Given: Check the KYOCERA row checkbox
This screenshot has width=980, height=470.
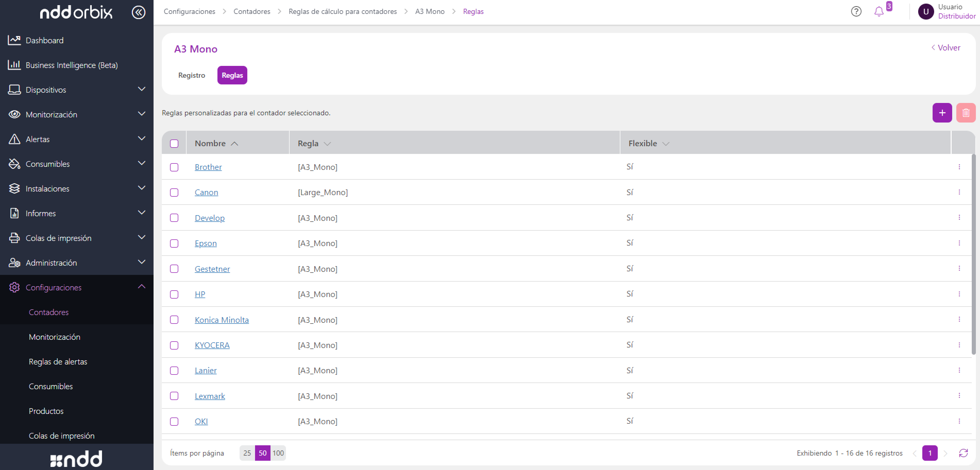Looking at the screenshot, I should point(174,345).
